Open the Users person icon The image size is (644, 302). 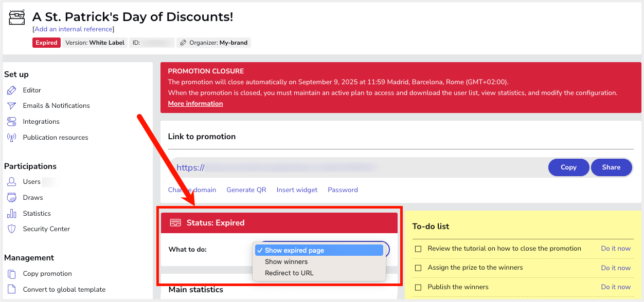click(11, 182)
